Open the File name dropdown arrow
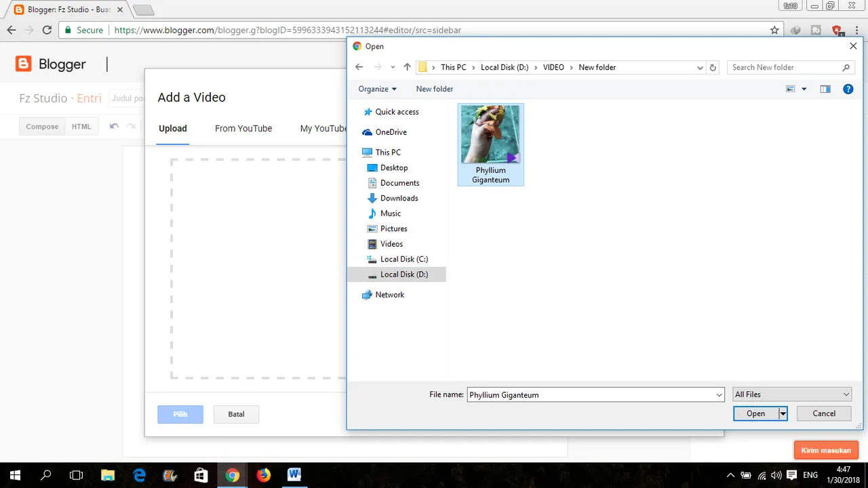Image resolution: width=868 pixels, height=488 pixels. click(x=719, y=394)
